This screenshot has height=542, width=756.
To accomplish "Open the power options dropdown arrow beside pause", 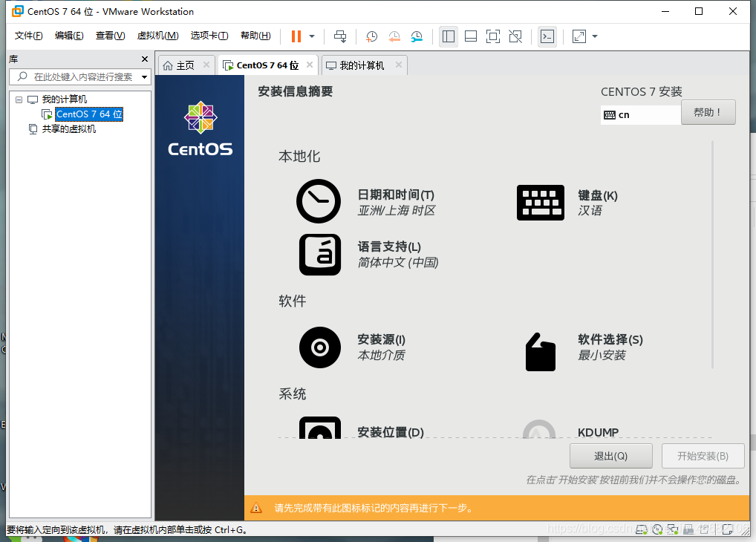I will [312, 36].
